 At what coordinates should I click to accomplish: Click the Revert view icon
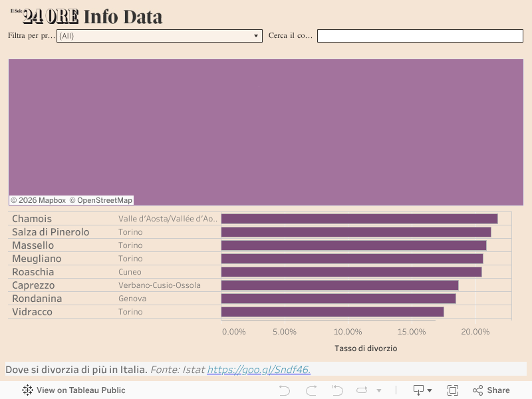[337, 390]
